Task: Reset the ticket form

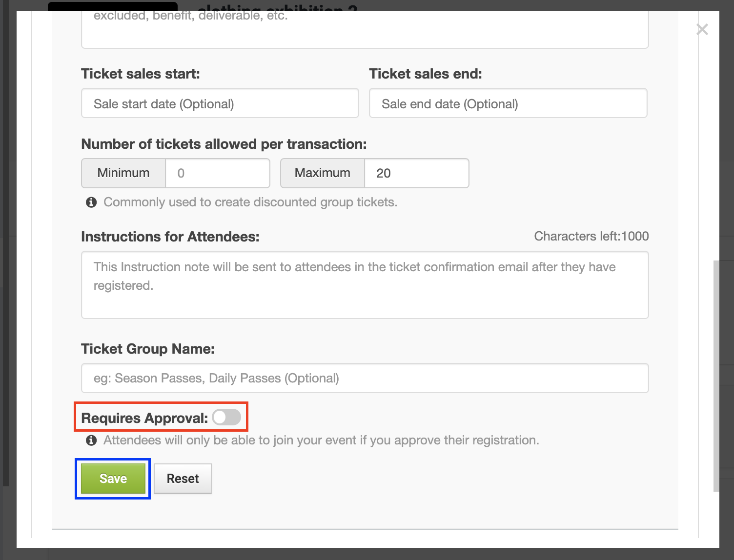Action: coord(183,479)
